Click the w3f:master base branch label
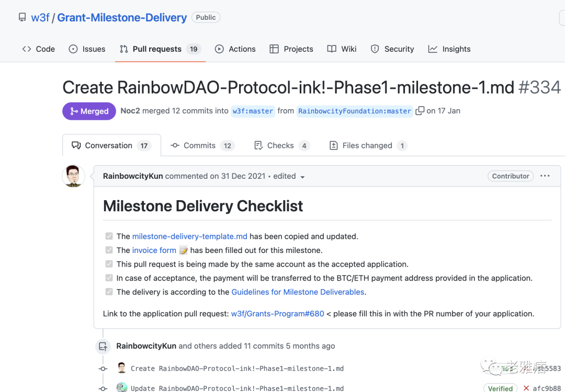565x392 pixels. 253,111
